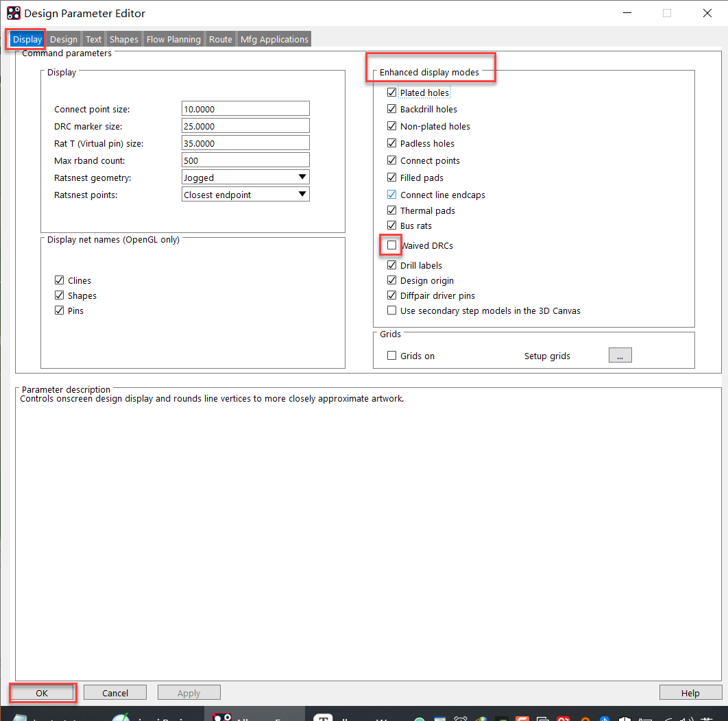This screenshot has height=721, width=728.
Task: Uncheck the Diffpair driver pins option
Action: [x=391, y=295]
